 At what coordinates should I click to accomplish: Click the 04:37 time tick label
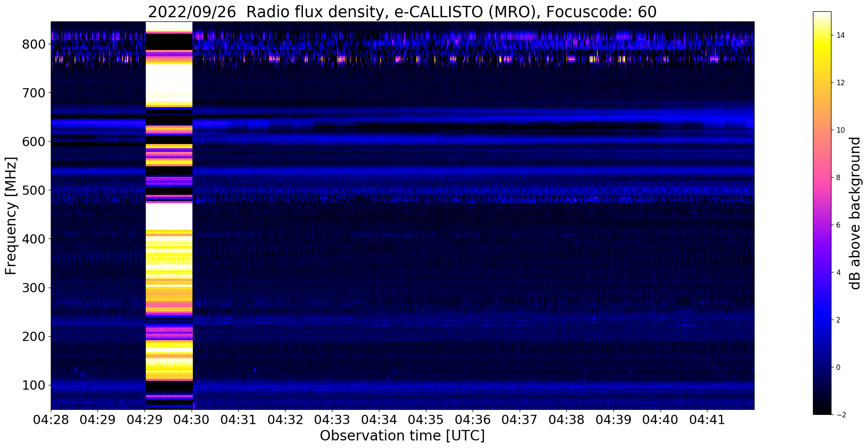pos(520,420)
